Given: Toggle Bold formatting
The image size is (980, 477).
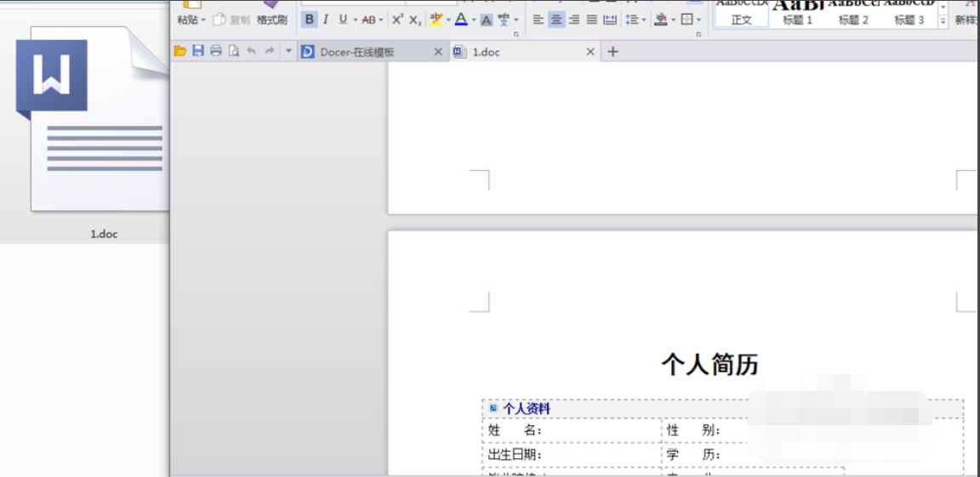Looking at the screenshot, I should 309,20.
